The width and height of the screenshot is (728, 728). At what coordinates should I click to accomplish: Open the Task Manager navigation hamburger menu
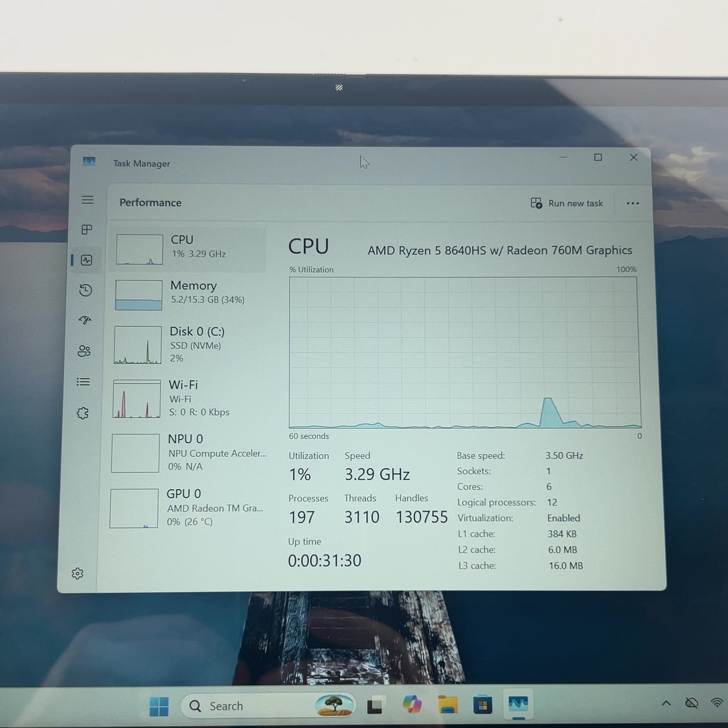[88, 200]
